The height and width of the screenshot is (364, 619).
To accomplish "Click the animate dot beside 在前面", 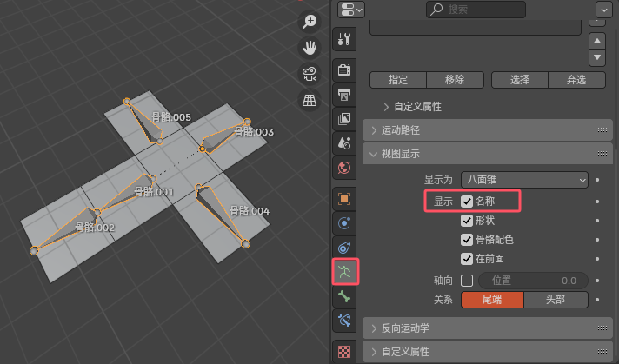I will tap(597, 259).
